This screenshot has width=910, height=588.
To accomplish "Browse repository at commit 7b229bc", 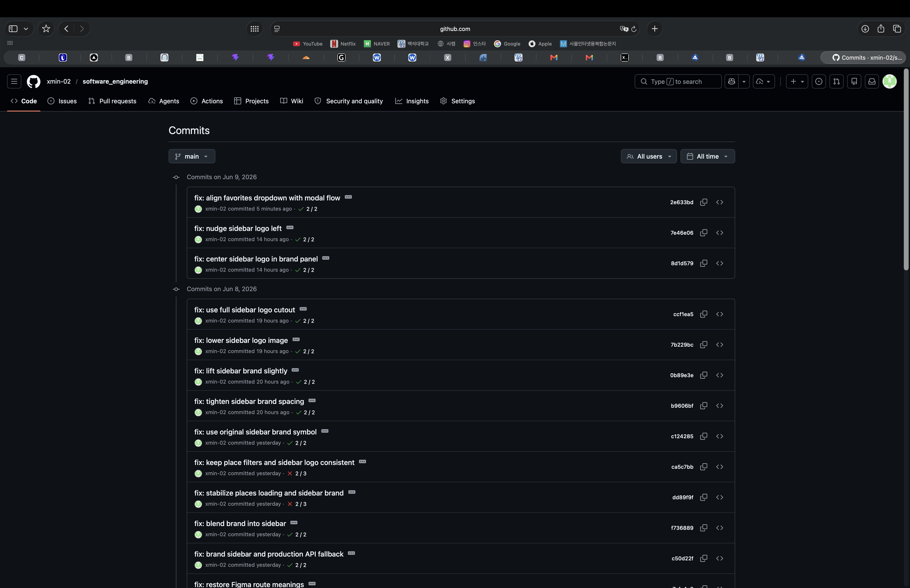I will click(719, 344).
